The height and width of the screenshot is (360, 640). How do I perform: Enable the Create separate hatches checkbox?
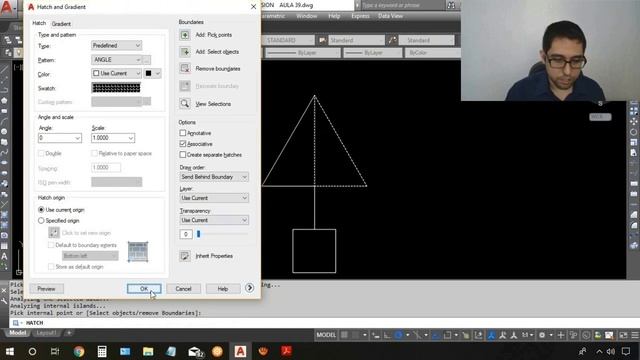(182, 155)
